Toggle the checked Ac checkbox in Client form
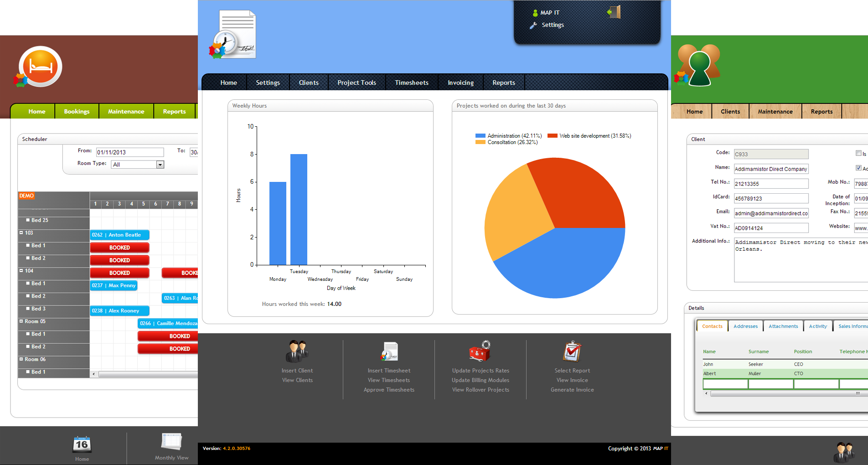 pyautogui.click(x=858, y=168)
